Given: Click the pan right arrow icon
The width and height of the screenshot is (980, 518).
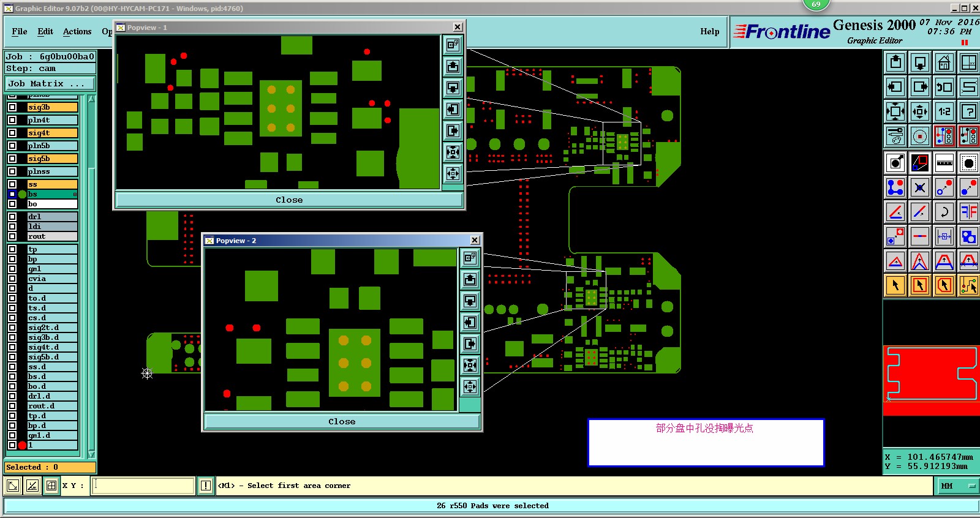Looking at the screenshot, I should tap(920, 87).
